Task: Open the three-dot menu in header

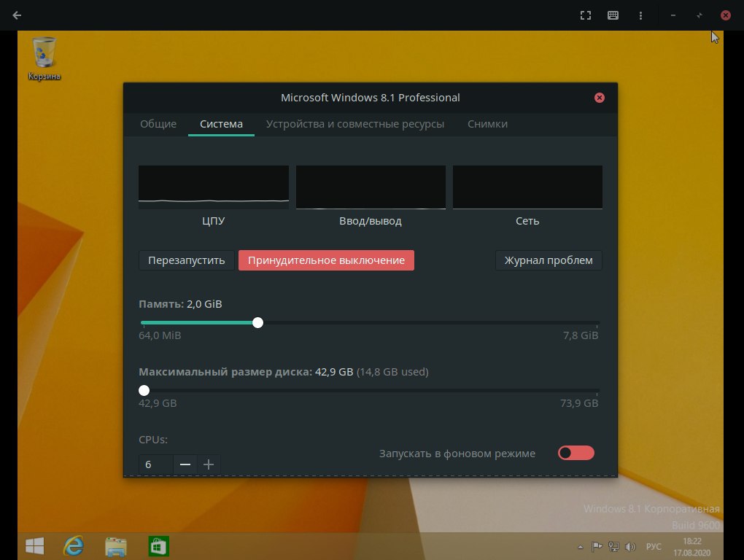Action: (640, 15)
